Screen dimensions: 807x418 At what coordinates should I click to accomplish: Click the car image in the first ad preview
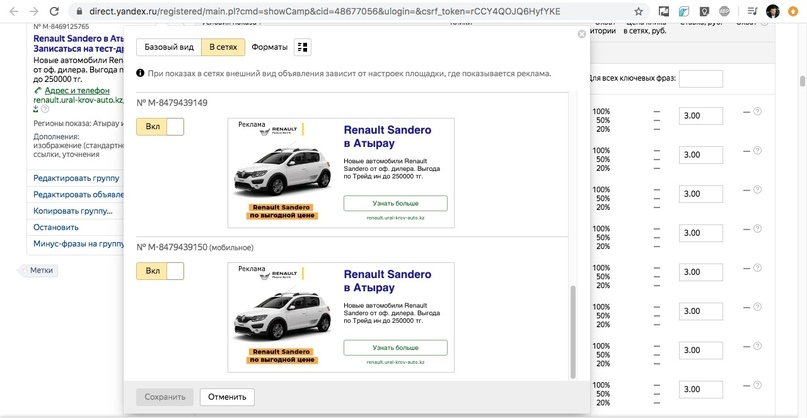click(x=282, y=171)
